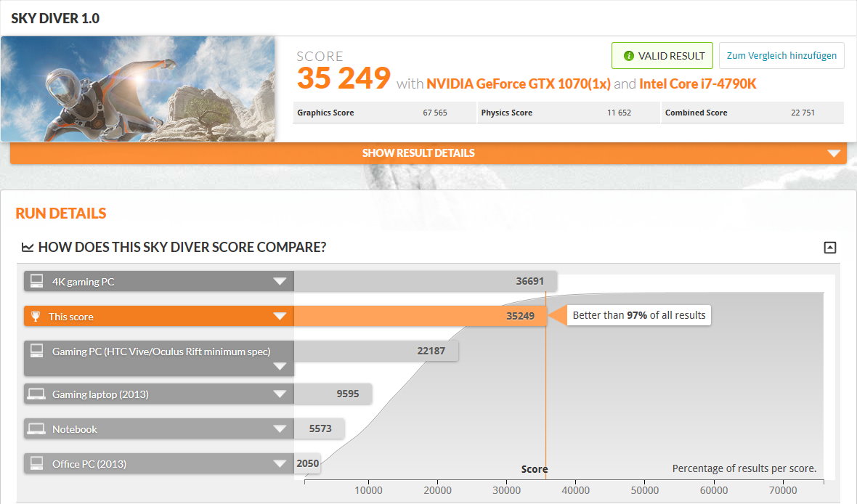Expand the Notebook row dropdown arrow
857x504 pixels.
(x=280, y=429)
